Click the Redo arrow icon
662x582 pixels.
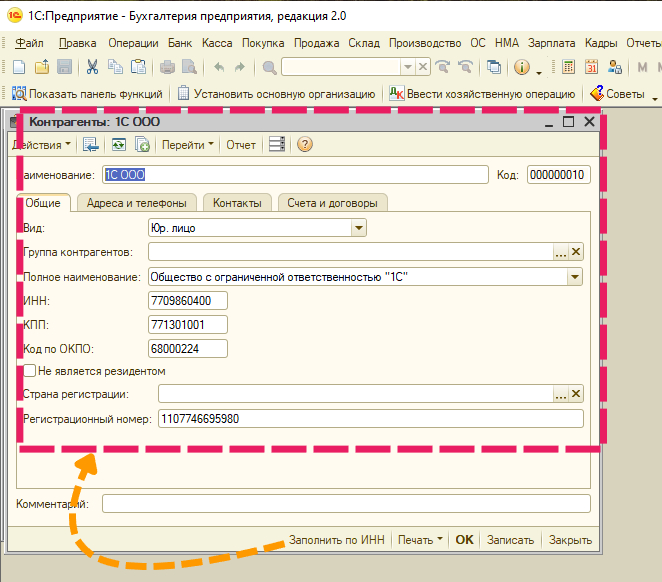[x=240, y=67]
